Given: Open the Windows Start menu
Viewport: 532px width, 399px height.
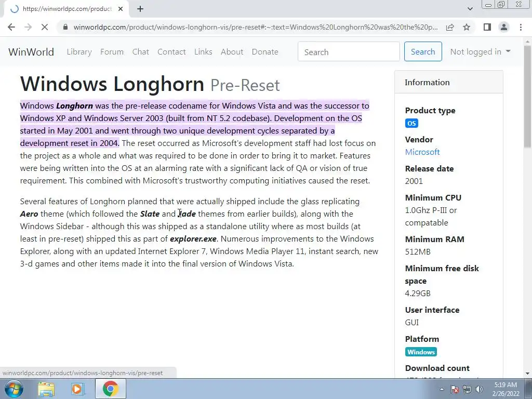Looking at the screenshot, I should point(14,389).
